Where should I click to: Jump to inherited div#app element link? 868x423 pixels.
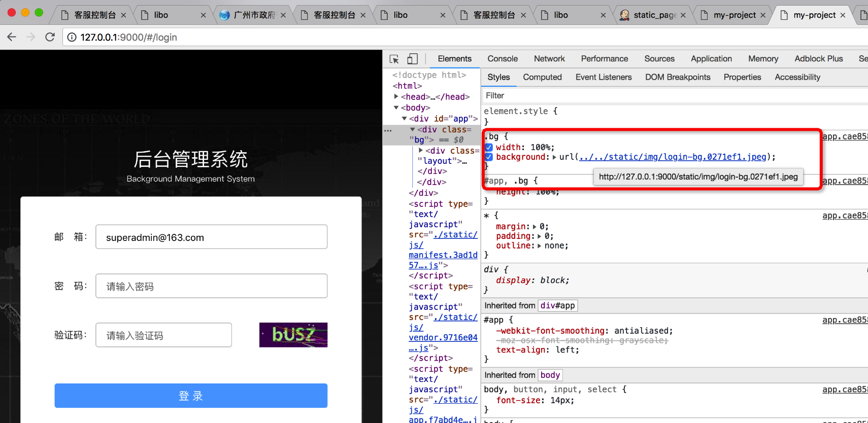click(x=557, y=306)
